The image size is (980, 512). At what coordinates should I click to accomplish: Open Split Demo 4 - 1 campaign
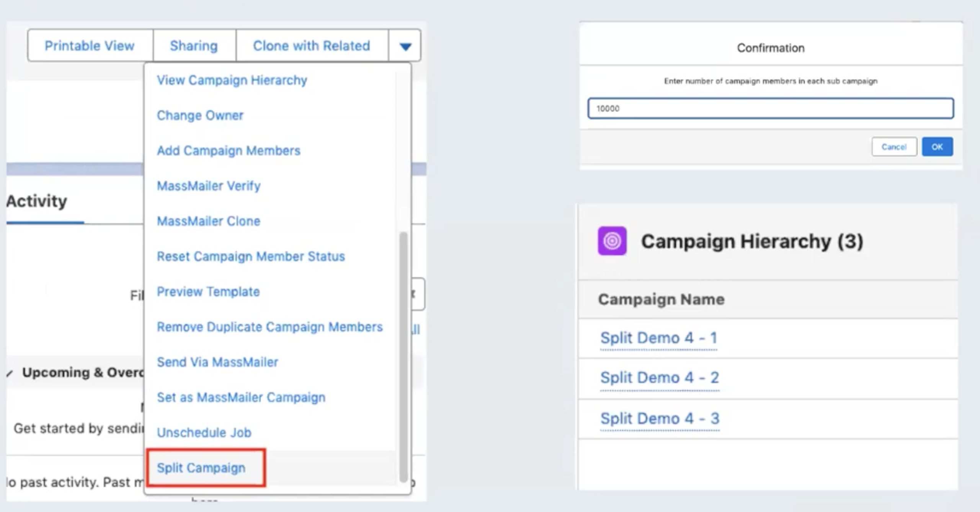(x=658, y=338)
